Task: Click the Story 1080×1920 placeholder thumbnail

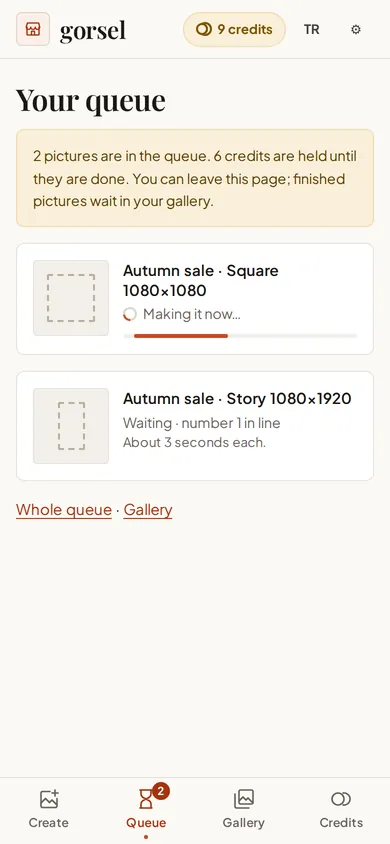Action: pyautogui.click(x=71, y=426)
